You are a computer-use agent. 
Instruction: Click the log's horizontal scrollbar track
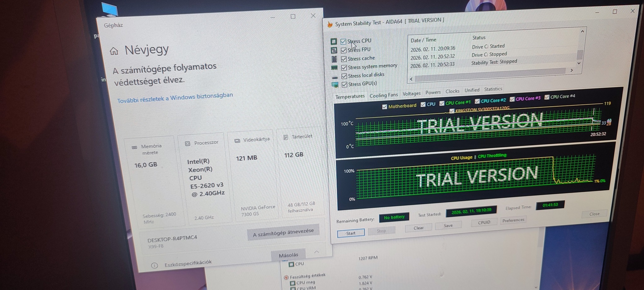[491, 75]
